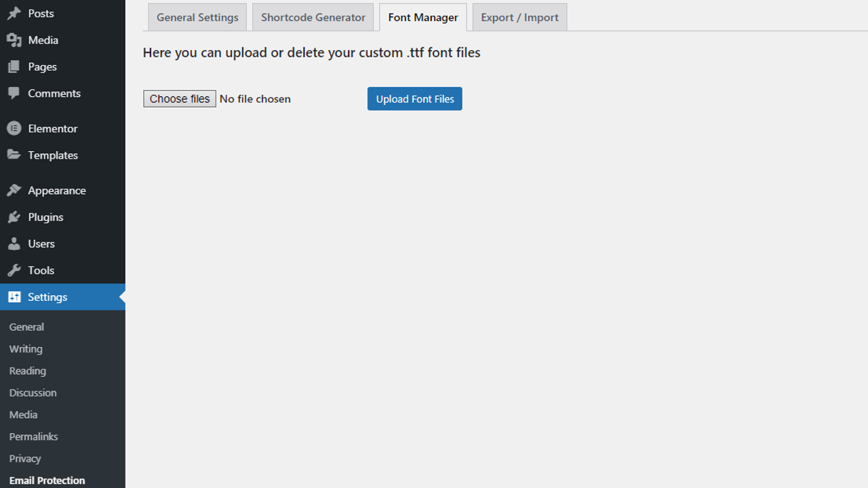The width and height of the screenshot is (868, 488).
Task: Select the Font Manager tab
Action: click(423, 18)
